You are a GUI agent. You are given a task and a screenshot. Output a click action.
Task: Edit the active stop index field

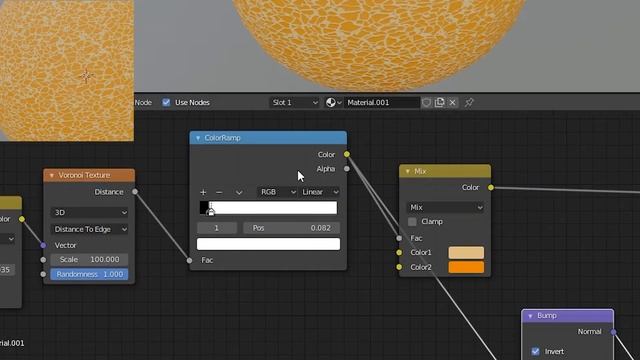click(x=217, y=228)
